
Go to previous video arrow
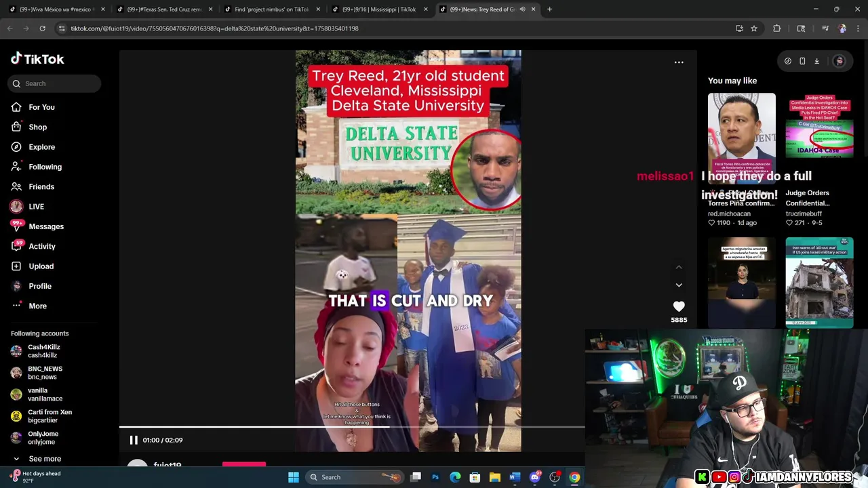tap(679, 267)
